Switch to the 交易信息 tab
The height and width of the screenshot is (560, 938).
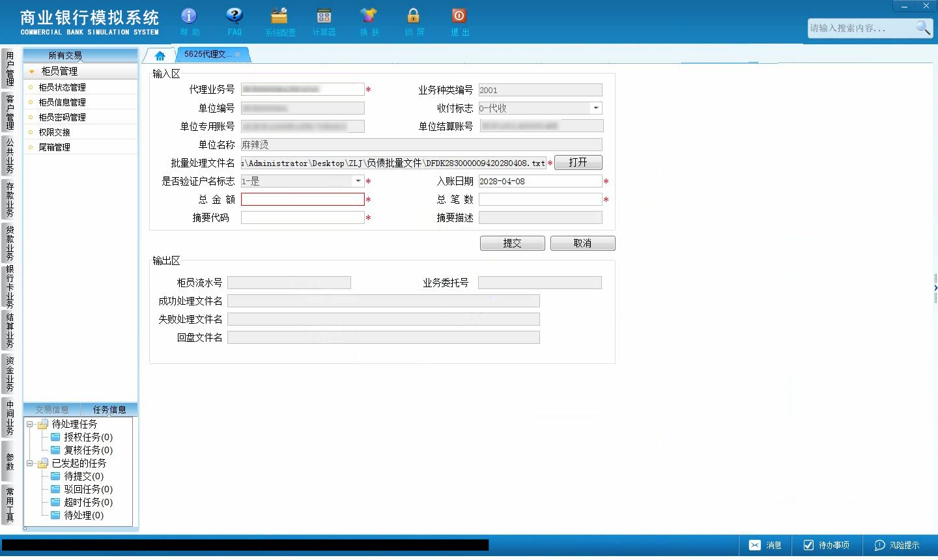[x=51, y=410]
